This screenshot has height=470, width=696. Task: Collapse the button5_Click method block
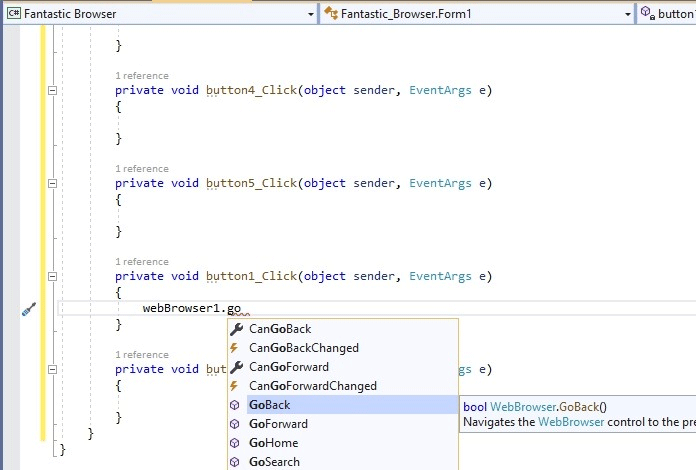(52, 183)
